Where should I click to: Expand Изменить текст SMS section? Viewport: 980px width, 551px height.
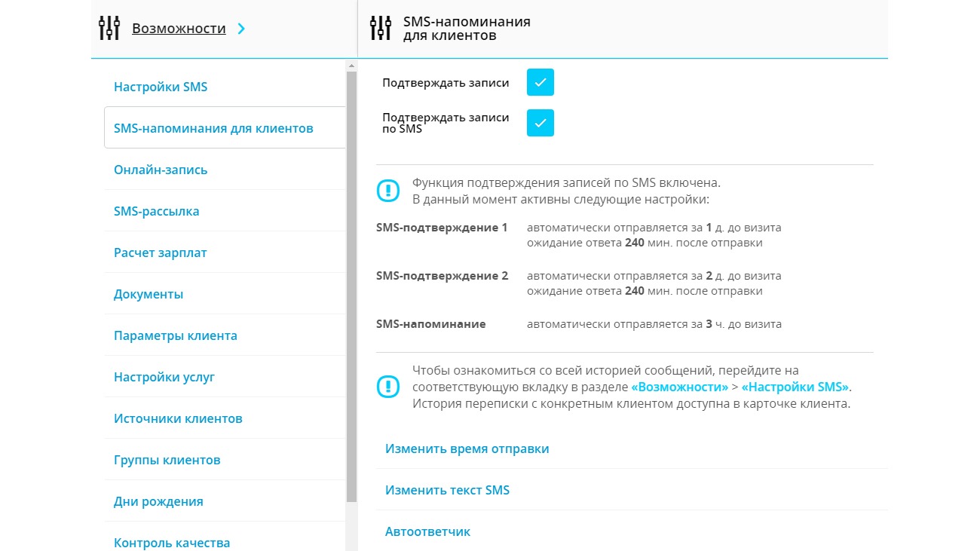[447, 490]
